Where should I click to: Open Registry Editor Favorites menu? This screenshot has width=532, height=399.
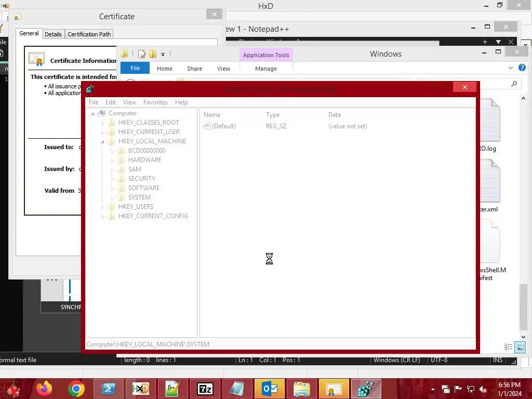pyautogui.click(x=155, y=102)
